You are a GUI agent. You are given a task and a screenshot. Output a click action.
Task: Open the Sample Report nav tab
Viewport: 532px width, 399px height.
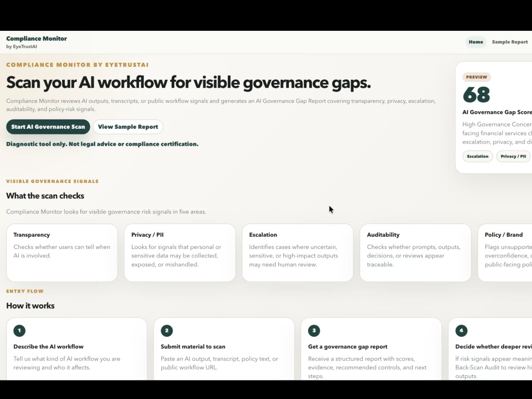click(x=510, y=42)
